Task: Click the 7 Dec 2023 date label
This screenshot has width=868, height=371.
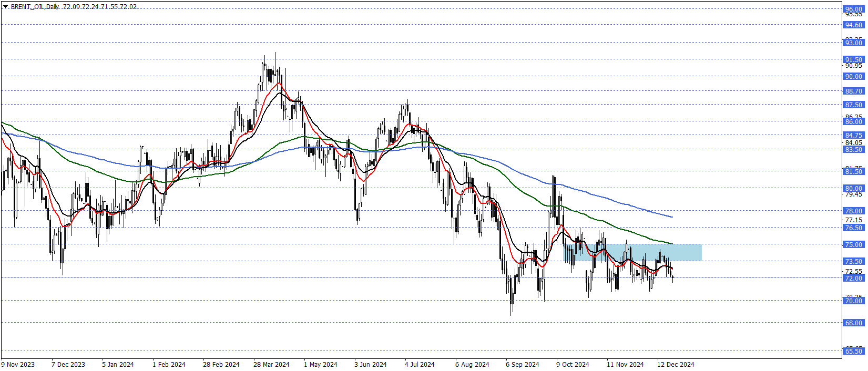Action: [68, 364]
